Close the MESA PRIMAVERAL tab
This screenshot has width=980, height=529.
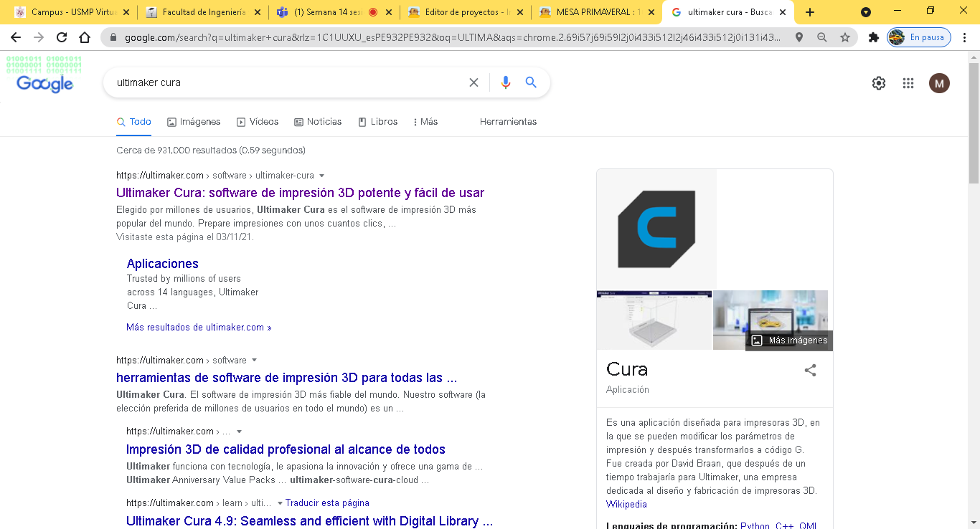coord(651,12)
